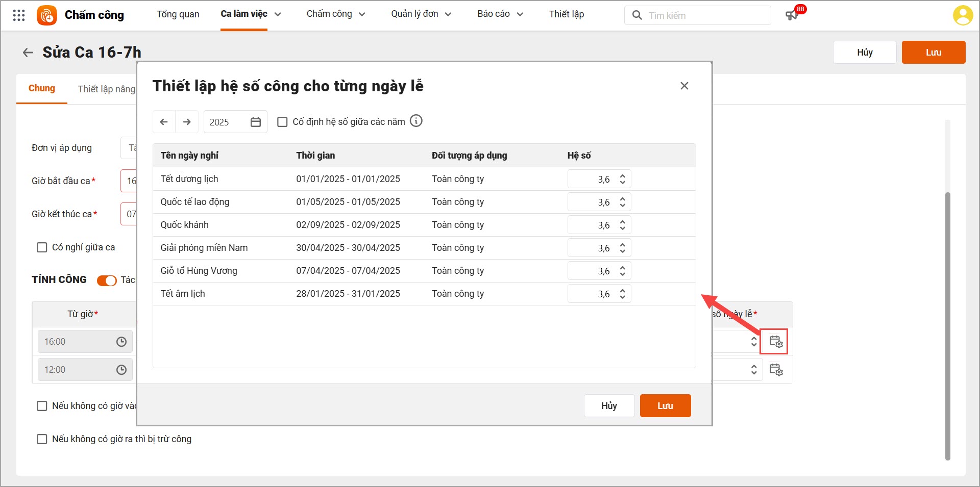Screen dimensions: 980x487
Task: Toggle the Tính công switch
Action: [107, 280]
